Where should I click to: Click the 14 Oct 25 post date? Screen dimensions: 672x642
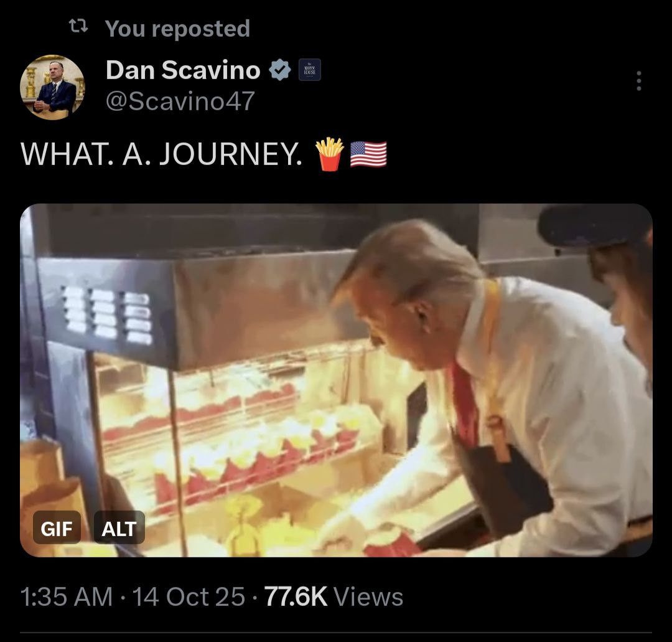click(x=189, y=597)
